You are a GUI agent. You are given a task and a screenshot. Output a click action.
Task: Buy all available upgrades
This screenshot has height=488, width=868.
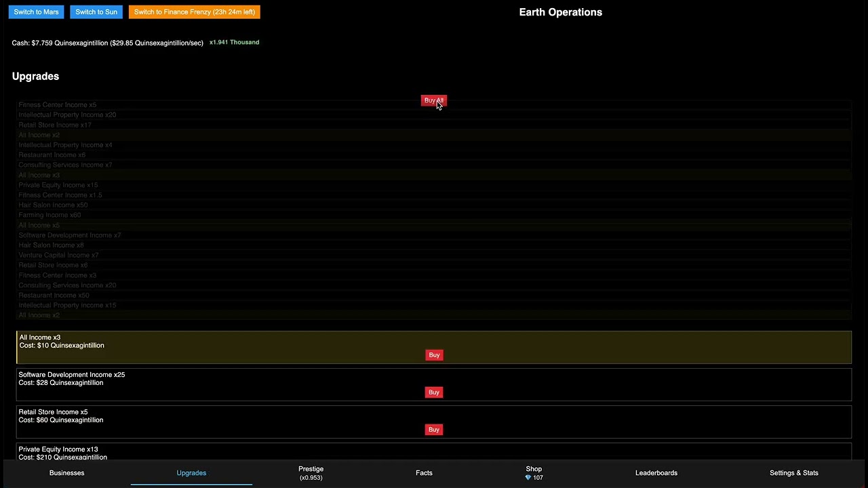(x=434, y=100)
